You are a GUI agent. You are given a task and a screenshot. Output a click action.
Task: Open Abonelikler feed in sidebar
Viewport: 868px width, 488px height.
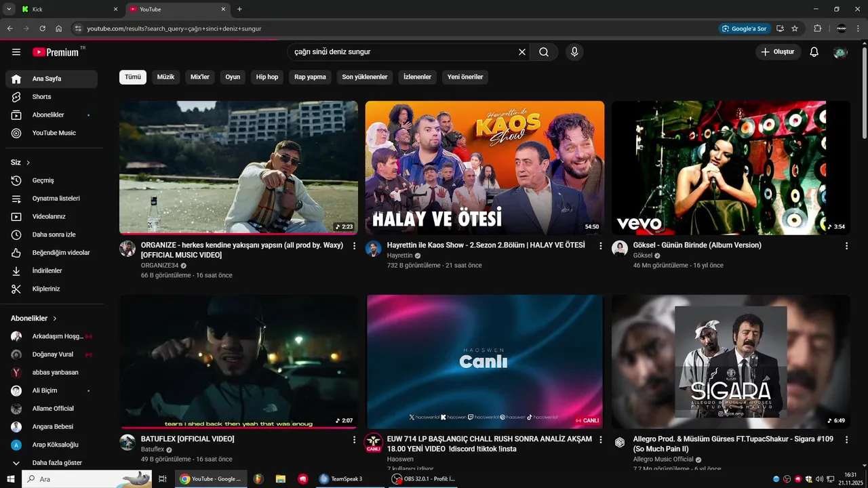pos(52,115)
